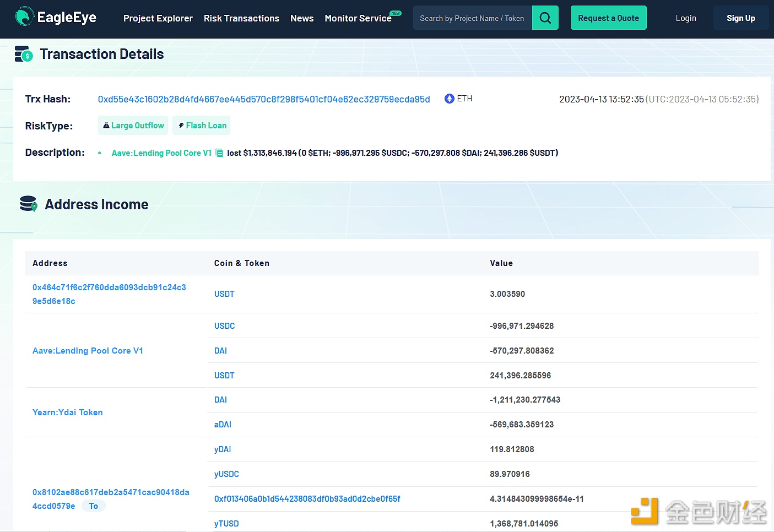
Task: Click the search magnifier button
Action: [x=545, y=18]
